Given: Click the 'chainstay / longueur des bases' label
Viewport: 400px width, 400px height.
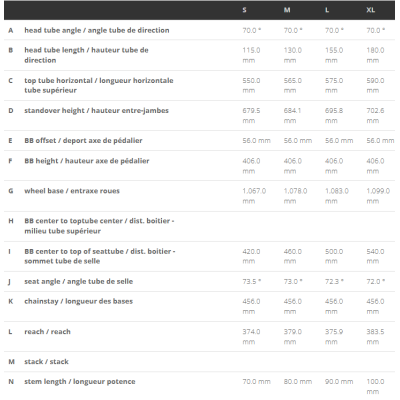Looking at the screenshot, I should 79,302.
